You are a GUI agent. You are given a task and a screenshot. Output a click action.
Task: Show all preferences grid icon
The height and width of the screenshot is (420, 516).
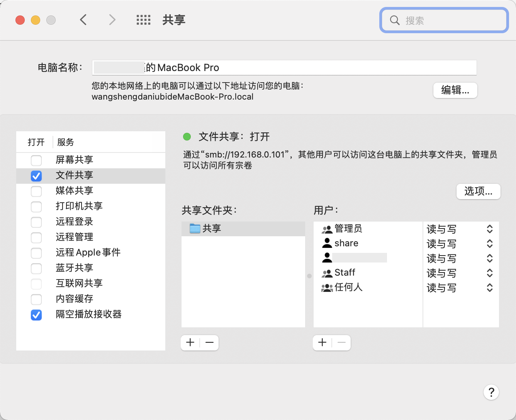(x=143, y=20)
